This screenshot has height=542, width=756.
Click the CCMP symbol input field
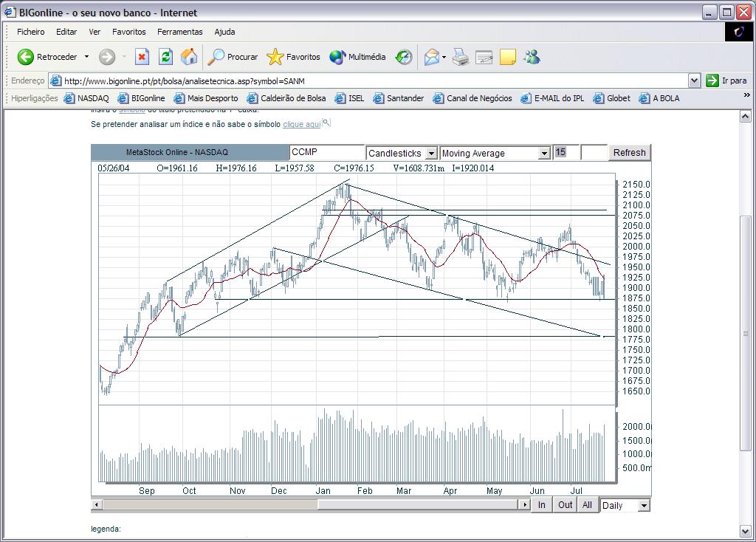click(x=326, y=152)
